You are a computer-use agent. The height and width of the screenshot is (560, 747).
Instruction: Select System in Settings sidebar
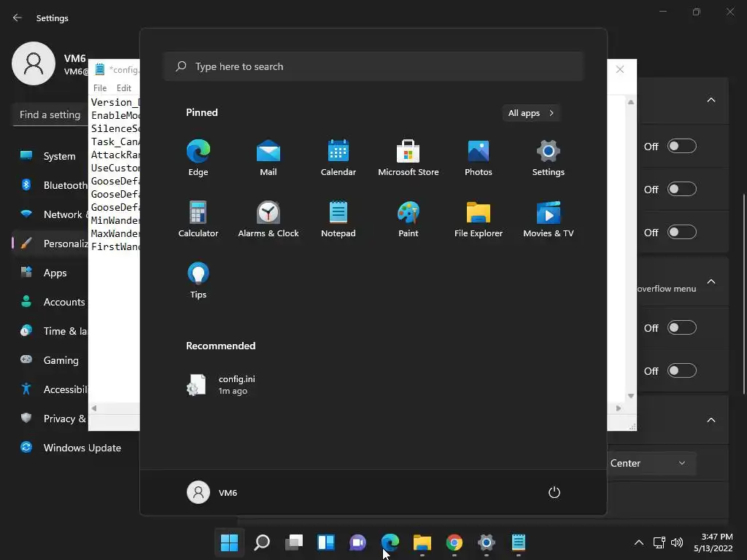point(50,156)
